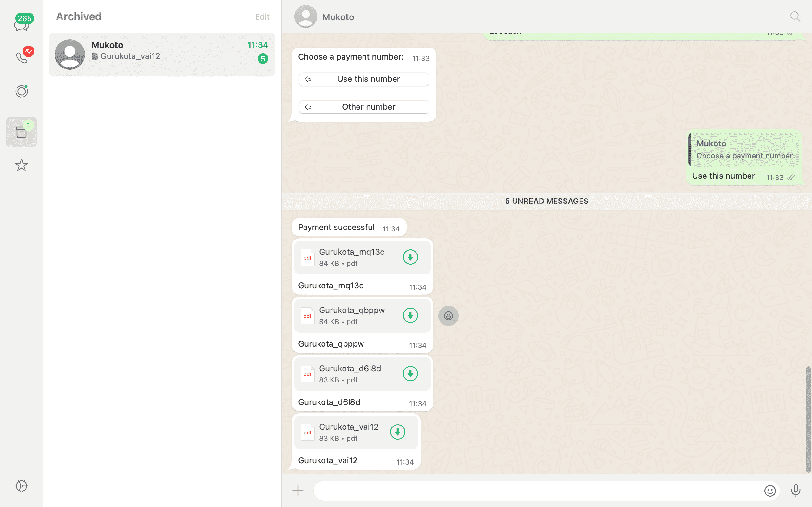
Task: Open the Chats tab with 265 badge
Action: coord(22,23)
